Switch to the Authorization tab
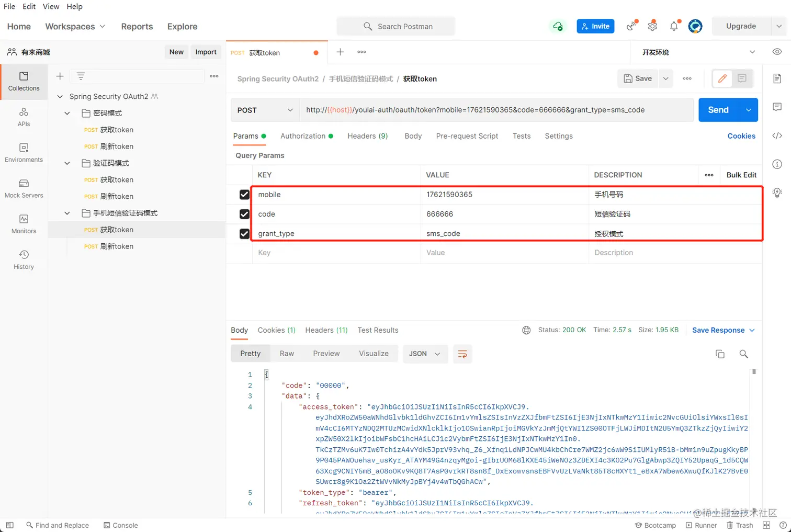Image resolution: width=791 pixels, height=532 pixels. pyautogui.click(x=307, y=136)
